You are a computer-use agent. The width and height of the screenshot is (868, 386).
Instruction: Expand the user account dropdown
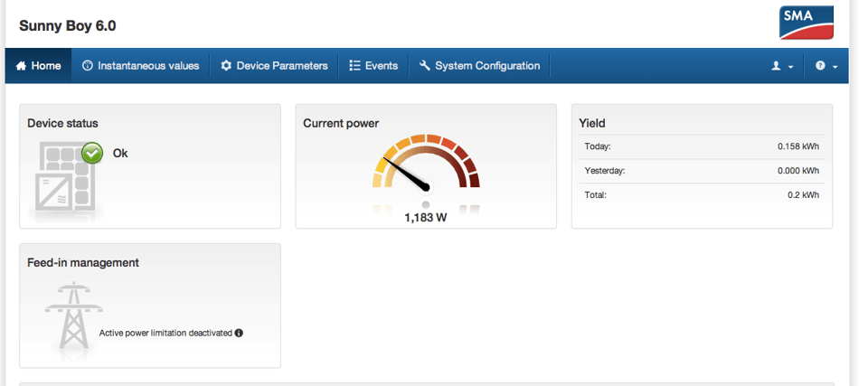[x=782, y=66]
